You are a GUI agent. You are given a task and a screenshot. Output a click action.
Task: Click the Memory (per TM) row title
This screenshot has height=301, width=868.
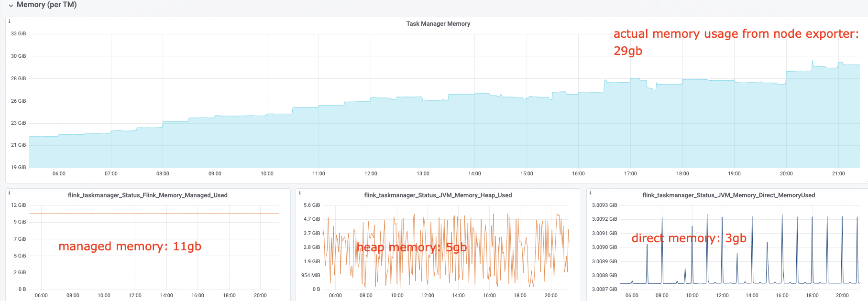[x=46, y=5]
